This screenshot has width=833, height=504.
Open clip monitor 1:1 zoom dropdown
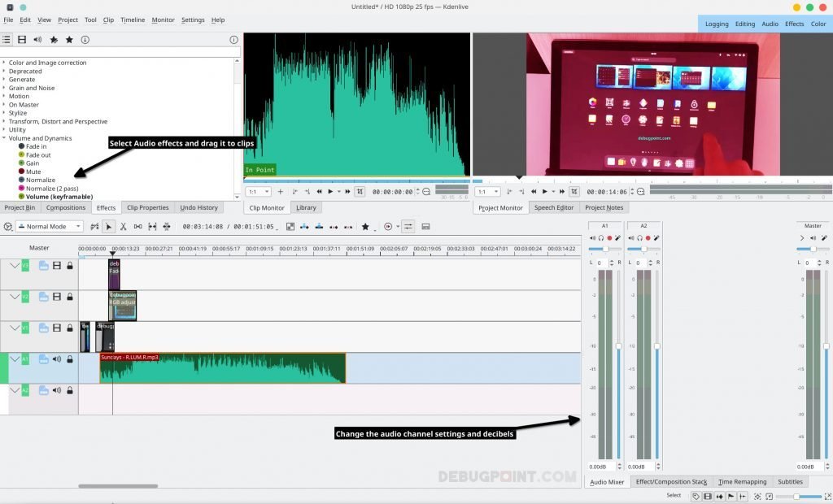click(x=259, y=192)
